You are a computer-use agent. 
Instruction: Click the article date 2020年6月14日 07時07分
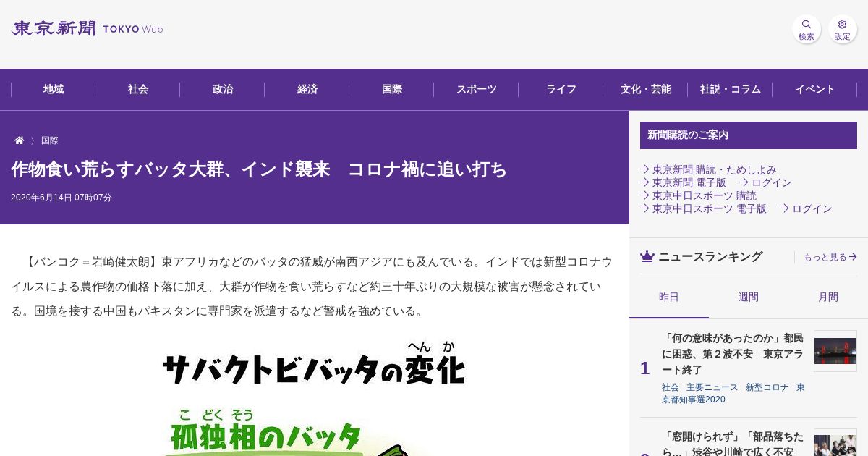[61, 198]
